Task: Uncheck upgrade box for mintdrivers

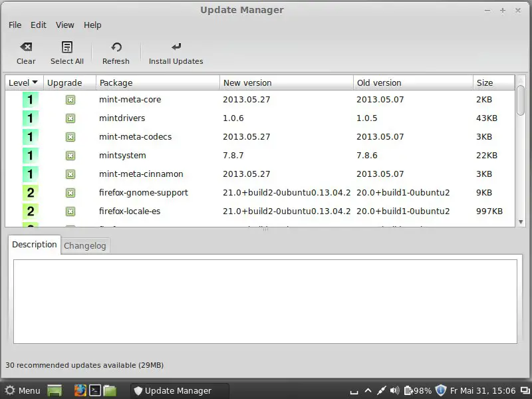Action: (70, 118)
